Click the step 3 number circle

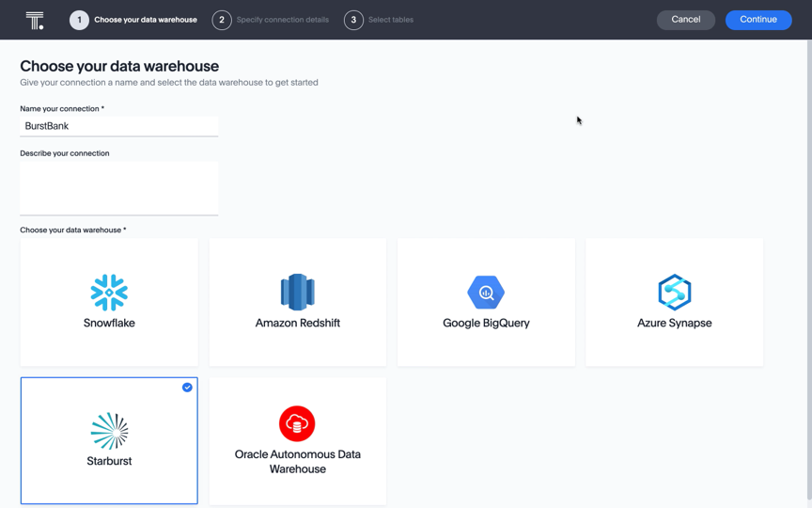point(353,20)
